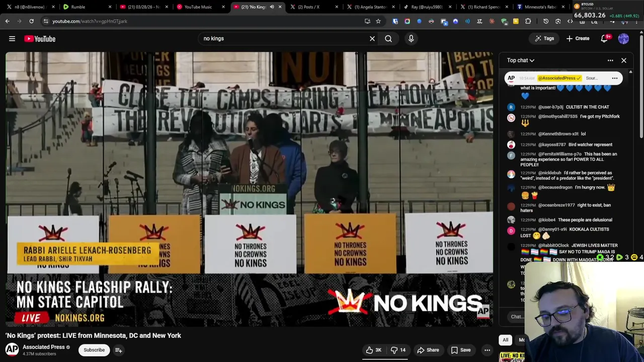Share the video

tap(428, 350)
